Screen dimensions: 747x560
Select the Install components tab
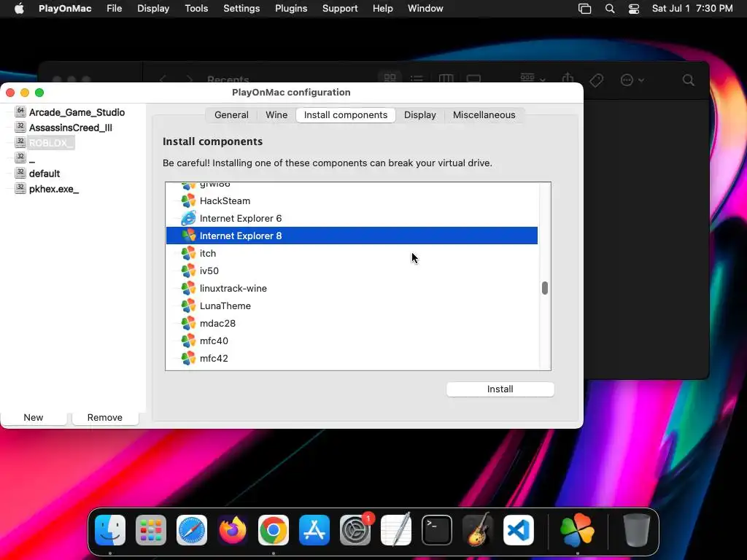[346, 114]
